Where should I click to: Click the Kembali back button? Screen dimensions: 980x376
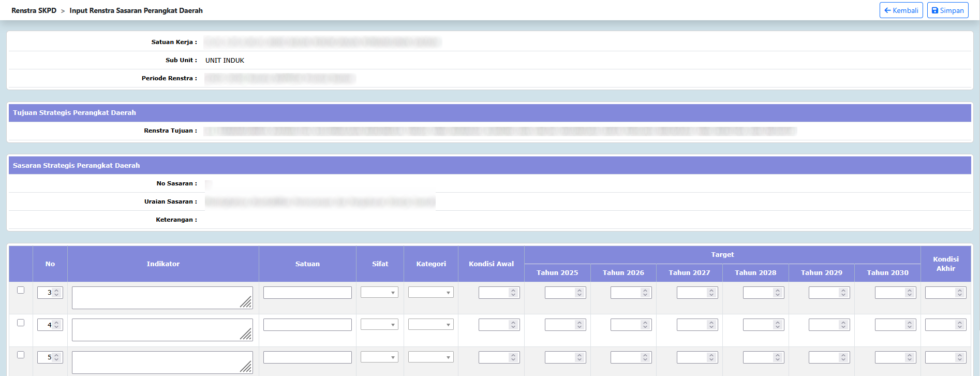(x=901, y=10)
